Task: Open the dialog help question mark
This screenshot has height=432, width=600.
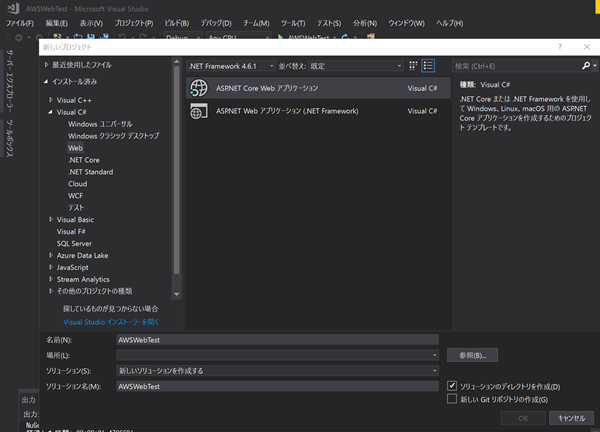Action: (x=560, y=47)
